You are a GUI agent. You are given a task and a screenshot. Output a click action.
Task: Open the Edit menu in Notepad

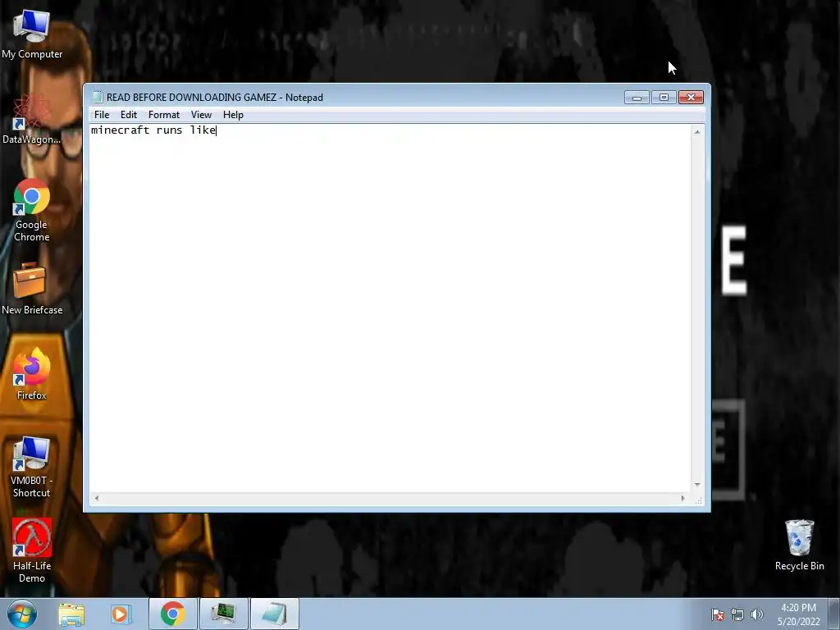pos(129,115)
